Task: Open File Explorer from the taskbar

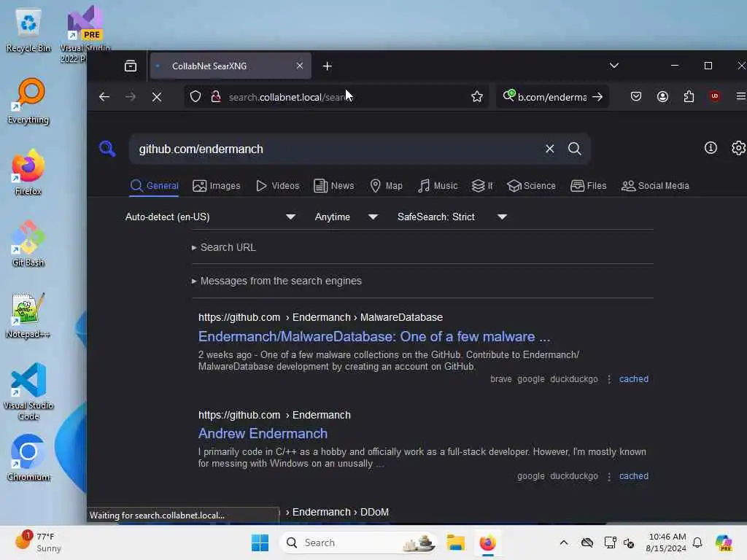Action: (x=455, y=542)
